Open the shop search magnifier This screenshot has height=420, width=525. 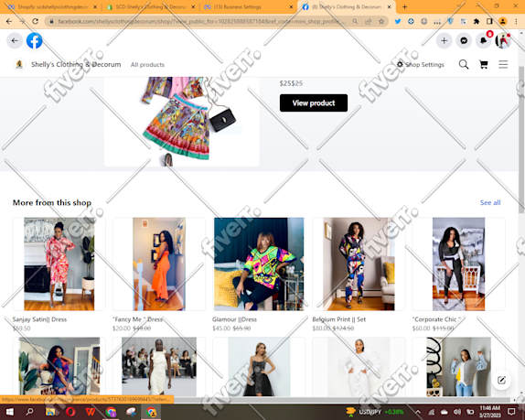point(464,64)
